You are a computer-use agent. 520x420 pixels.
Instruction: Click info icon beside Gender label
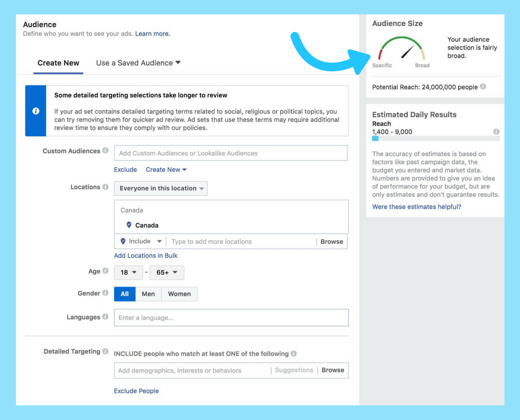click(105, 293)
